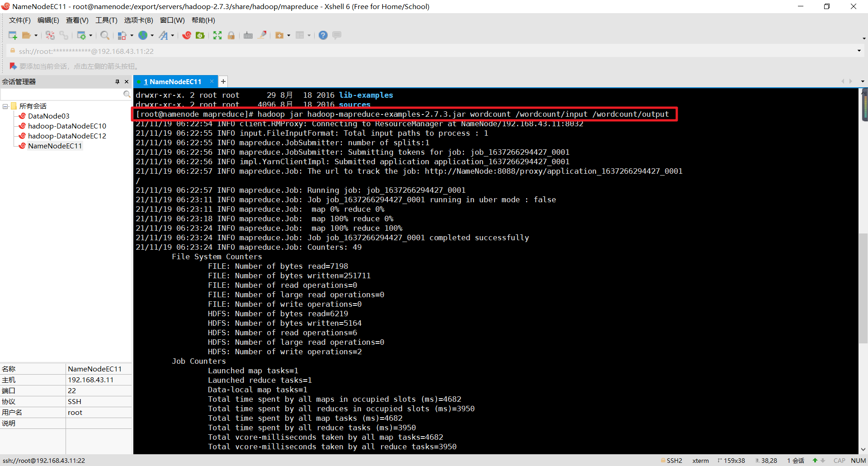Image resolution: width=868 pixels, height=466 pixels.
Task: Click the Reconnect chain icon
Action: pyautogui.click(x=64, y=35)
